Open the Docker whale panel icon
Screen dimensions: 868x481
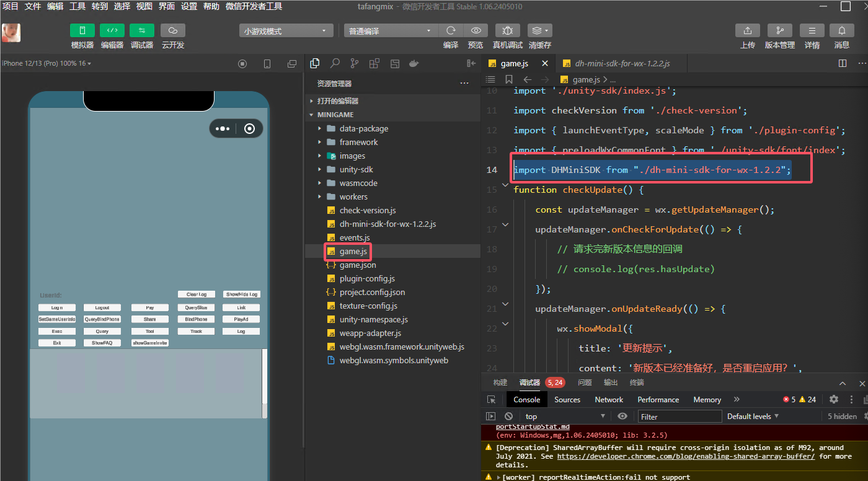(x=414, y=63)
